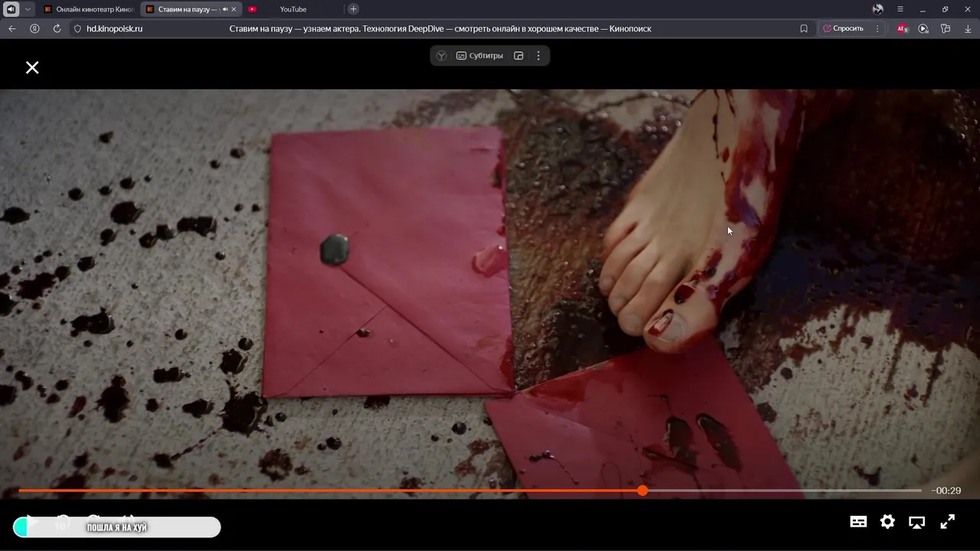Seek using the video progress bar handle
Screen dimensions: 980x551
pyautogui.click(x=642, y=491)
